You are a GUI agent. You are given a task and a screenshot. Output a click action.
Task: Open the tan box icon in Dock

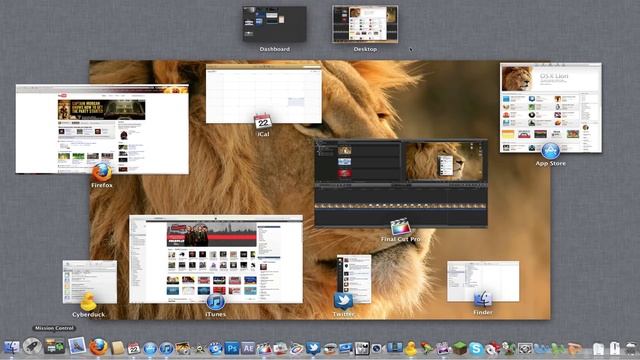pyautogui.click(x=118, y=348)
